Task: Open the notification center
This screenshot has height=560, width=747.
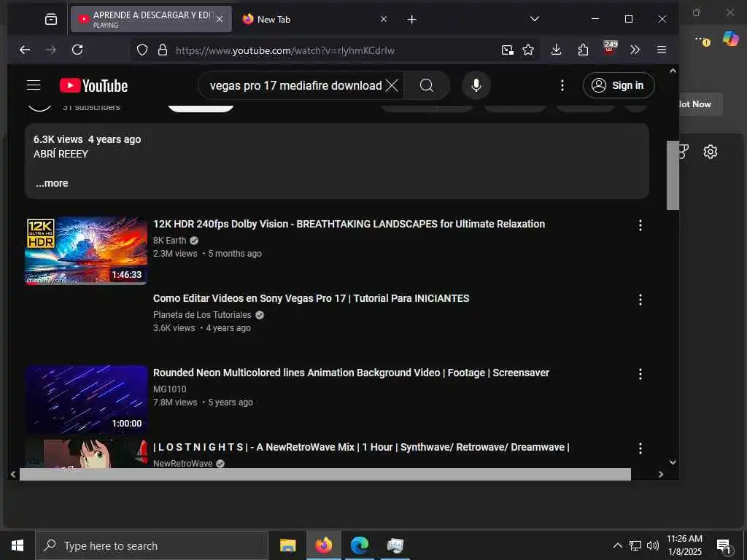Action: click(724, 547)
